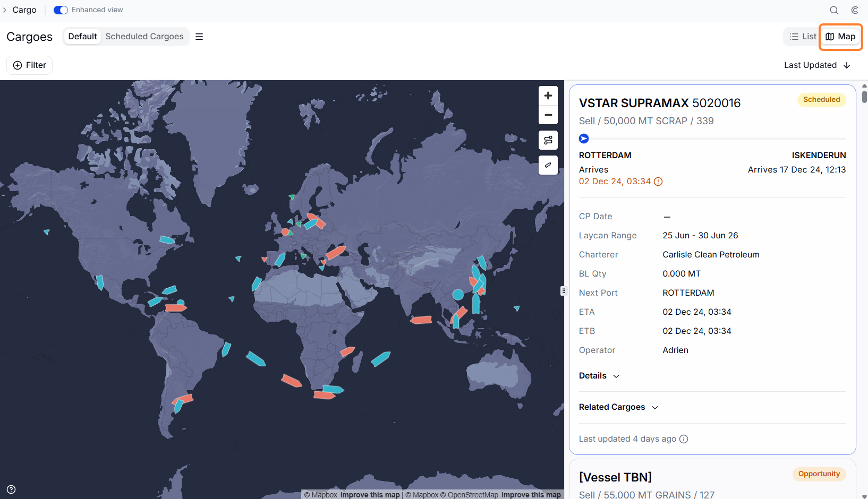Select the Default view tab
Screen dimensions: 868x499
coord(82,36)
